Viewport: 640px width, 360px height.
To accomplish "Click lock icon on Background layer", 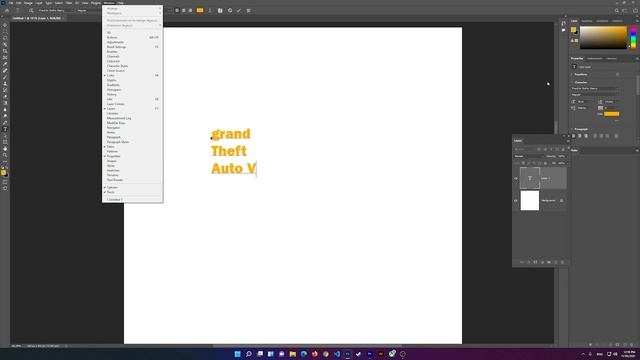I will pos(562,200).
